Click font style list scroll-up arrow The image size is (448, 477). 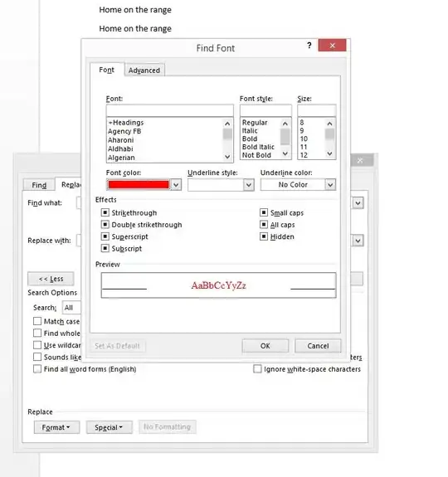point(285,124)
